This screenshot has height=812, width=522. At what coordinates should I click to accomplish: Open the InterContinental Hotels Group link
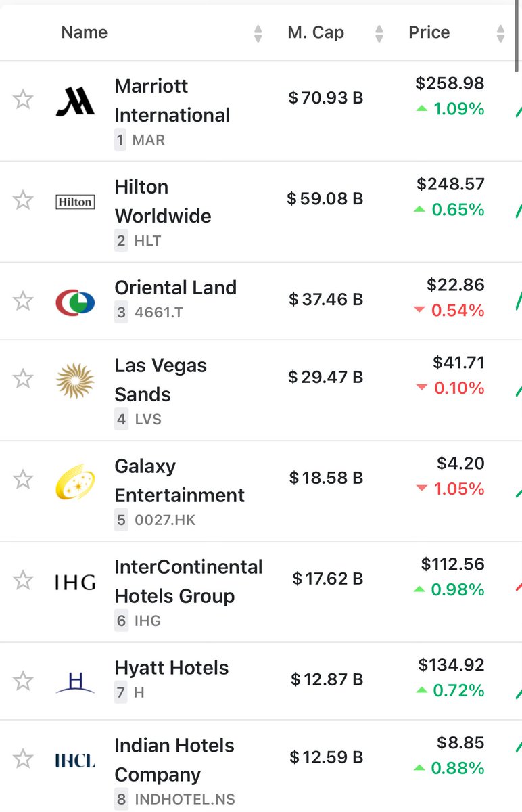point(189,581)
